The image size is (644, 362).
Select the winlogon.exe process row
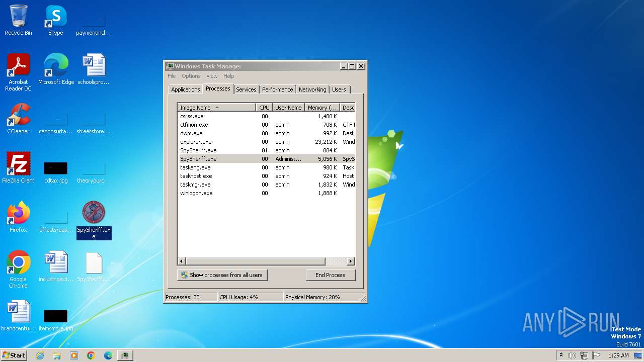(x=266, y=193)
